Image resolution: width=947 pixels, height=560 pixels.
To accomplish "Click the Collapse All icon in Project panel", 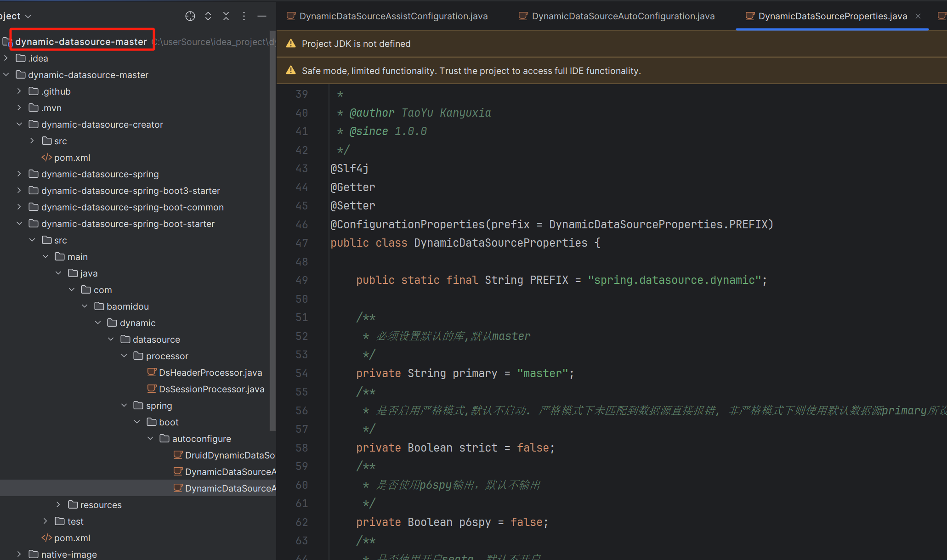I will pos(226,16).
